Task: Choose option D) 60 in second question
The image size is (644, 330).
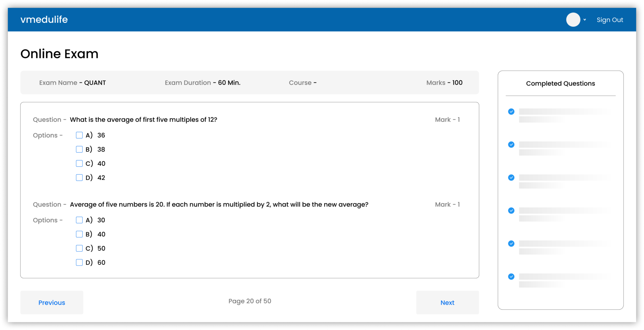Action: click(x=79, y=263)
